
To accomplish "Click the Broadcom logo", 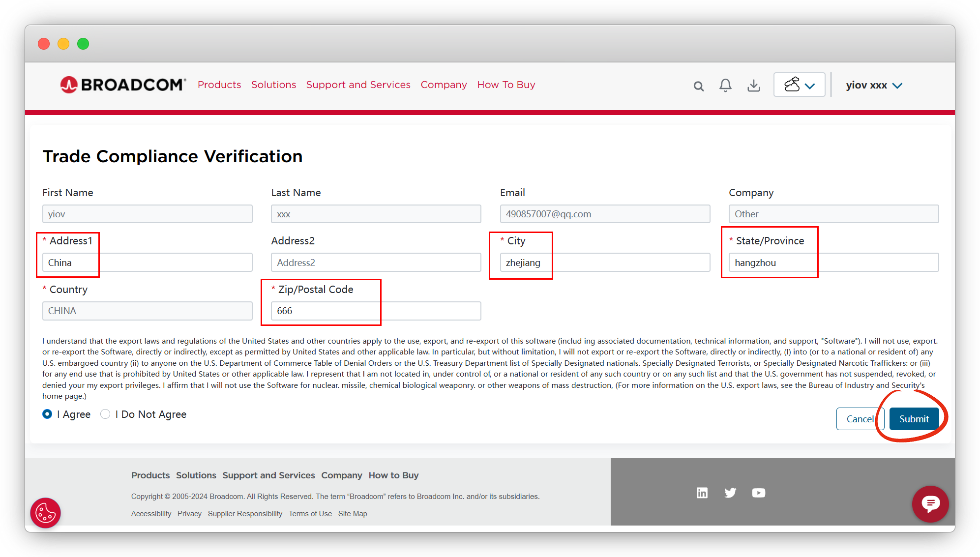I will click(123, 85).
